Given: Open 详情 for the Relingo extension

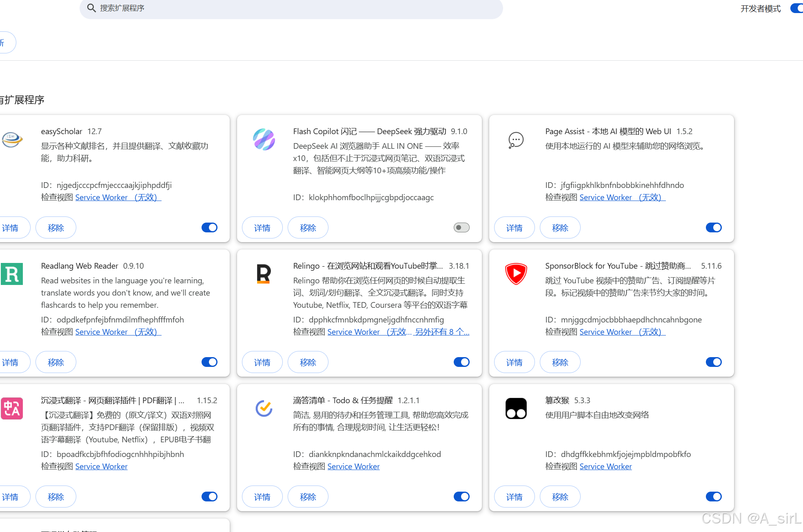Looking at the screenshot, I should click(262, 362).
